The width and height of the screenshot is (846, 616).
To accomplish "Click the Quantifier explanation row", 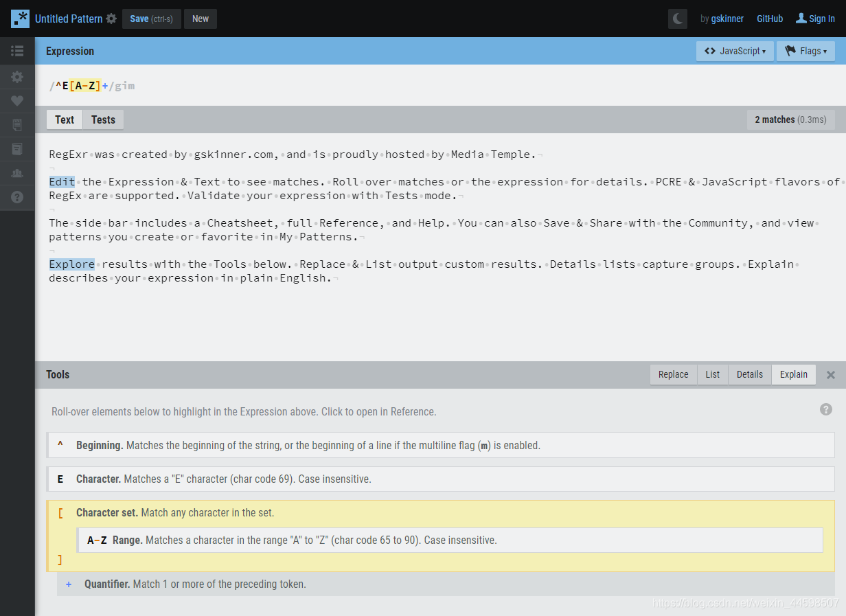I will pyautogui.click(x=446, y=584).
